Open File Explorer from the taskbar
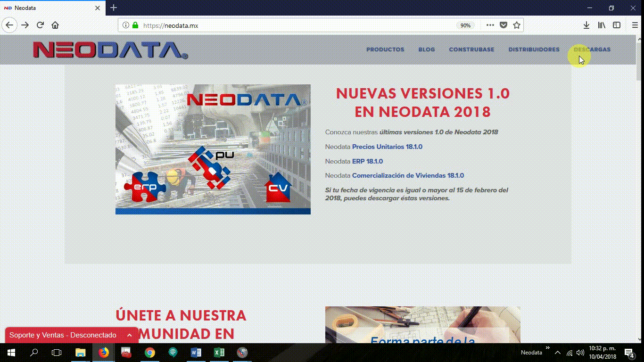Screen dimensions: 644x362 pos(81,353)
